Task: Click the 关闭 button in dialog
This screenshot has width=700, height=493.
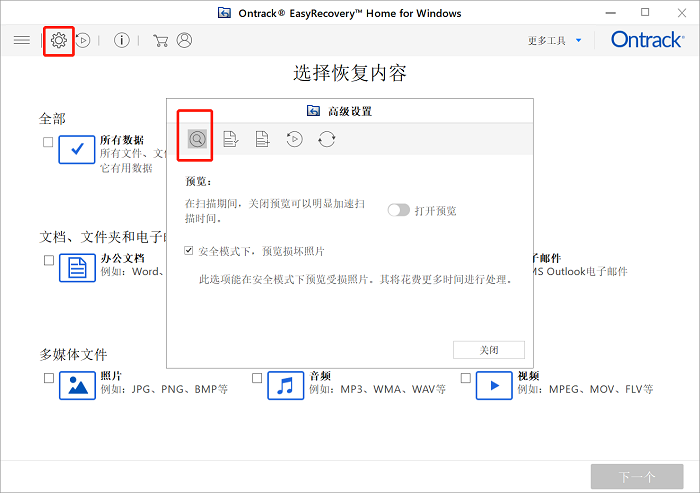Action: click(x=488, y=350)
